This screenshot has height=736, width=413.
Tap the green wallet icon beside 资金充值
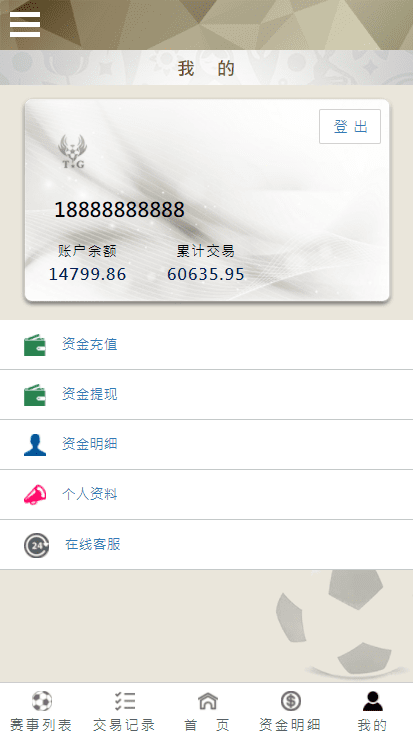[x=35, y=345]
